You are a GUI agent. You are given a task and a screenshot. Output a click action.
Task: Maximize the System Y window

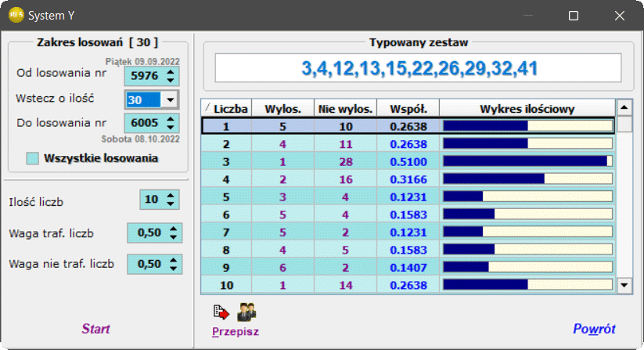[x=574, y=16]
